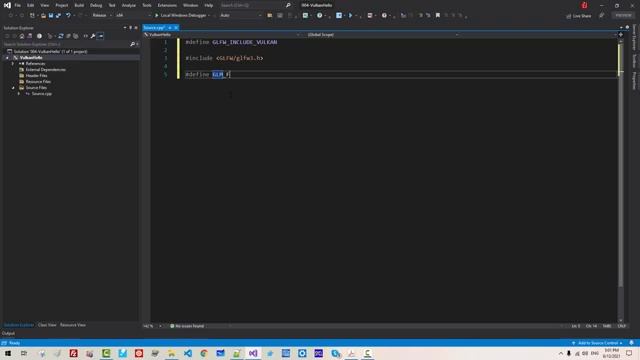The width and height of the screenshot is (640, 360).
Task: Open the Release configuration dropdown
Action: click(102, 16)
